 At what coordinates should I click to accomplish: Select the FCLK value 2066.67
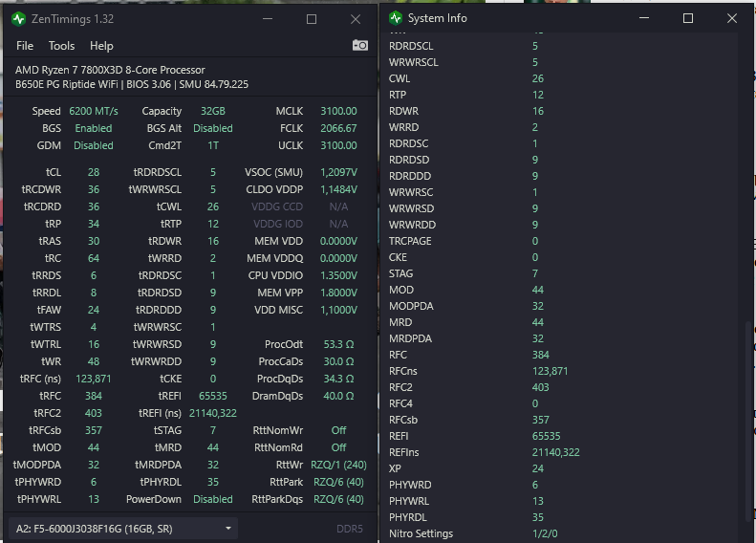tap(338, 128)
